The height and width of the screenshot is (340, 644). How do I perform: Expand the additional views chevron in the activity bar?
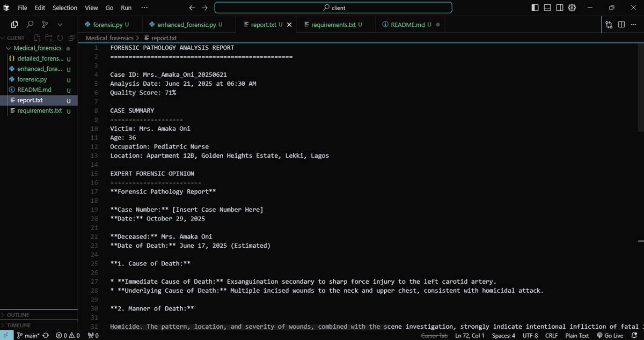(60, 24)
